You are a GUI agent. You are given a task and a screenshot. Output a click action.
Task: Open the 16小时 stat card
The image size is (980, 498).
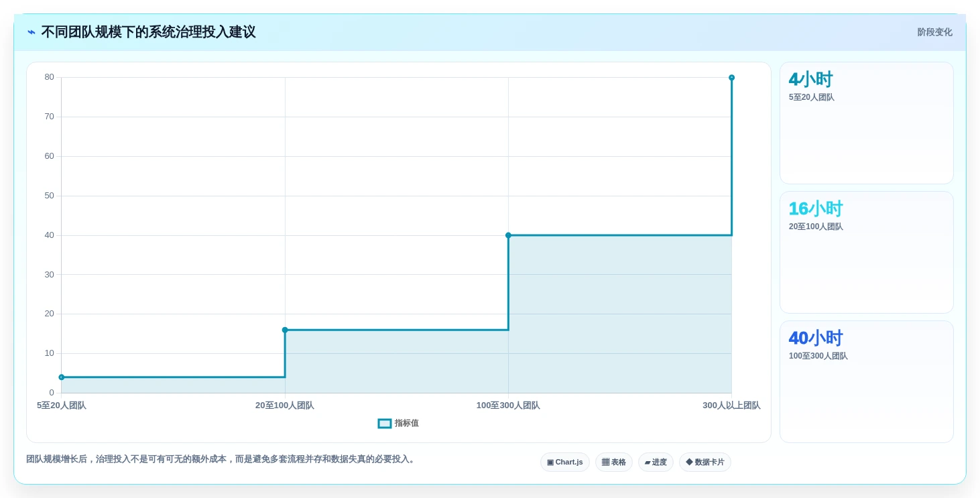click(x=866, y=253)
